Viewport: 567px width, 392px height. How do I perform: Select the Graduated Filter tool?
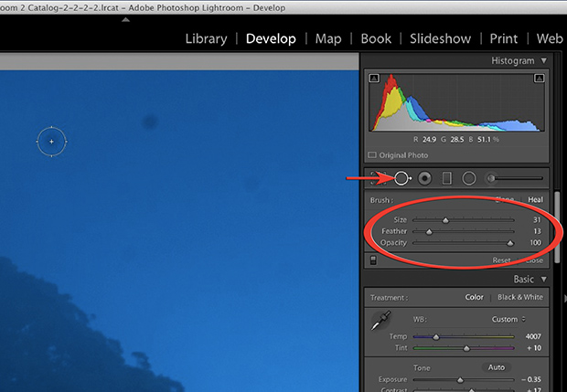click(x=447, y=178)
